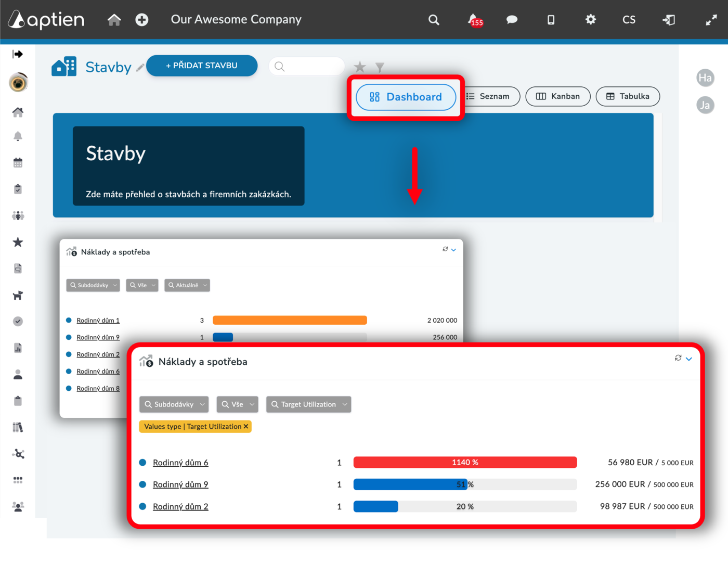Expand the Vše dropdown in front panel

(x=238, y=404)
